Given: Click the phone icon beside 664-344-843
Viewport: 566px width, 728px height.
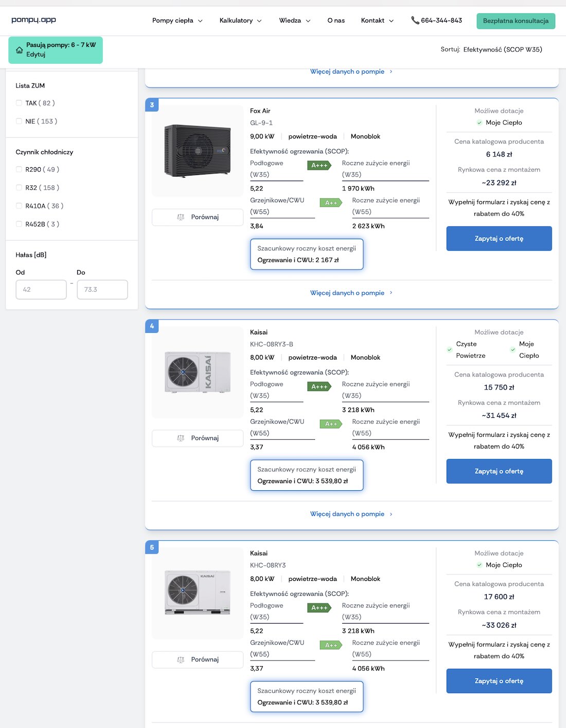Looking at the screenshot, I should click(x=415, y=21).
